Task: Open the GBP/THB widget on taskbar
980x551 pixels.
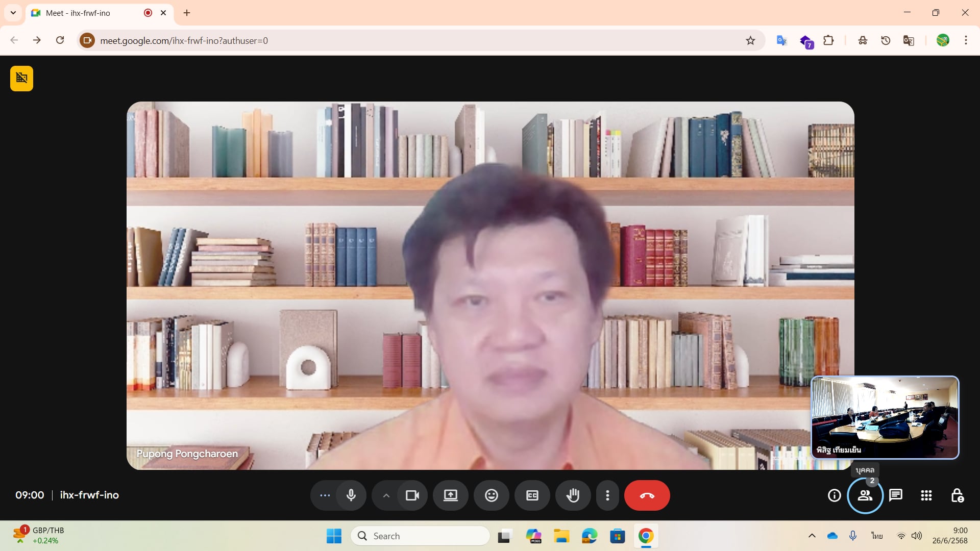Action: pyautogui.click(x=39, y=536)
